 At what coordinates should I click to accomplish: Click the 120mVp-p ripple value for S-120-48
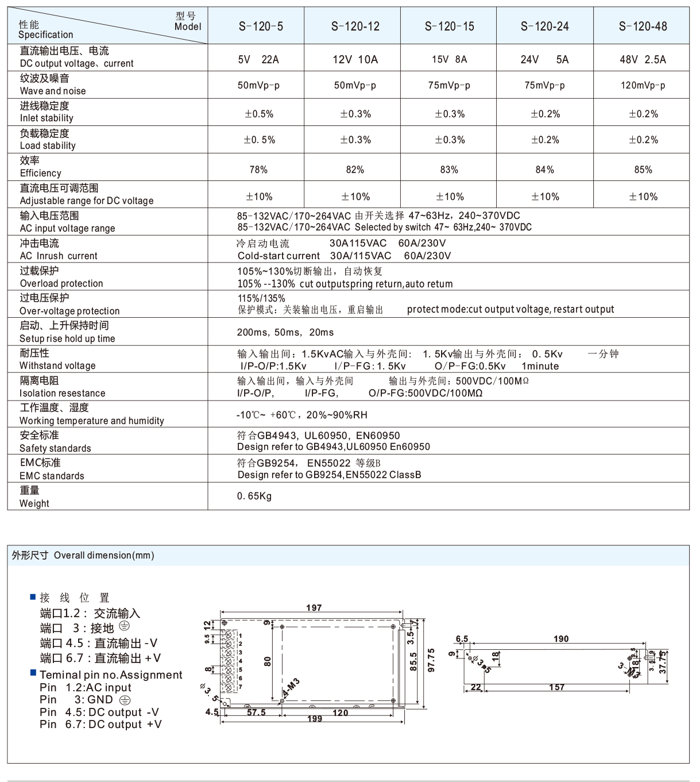pyautogui.click(x=643, y=85)
